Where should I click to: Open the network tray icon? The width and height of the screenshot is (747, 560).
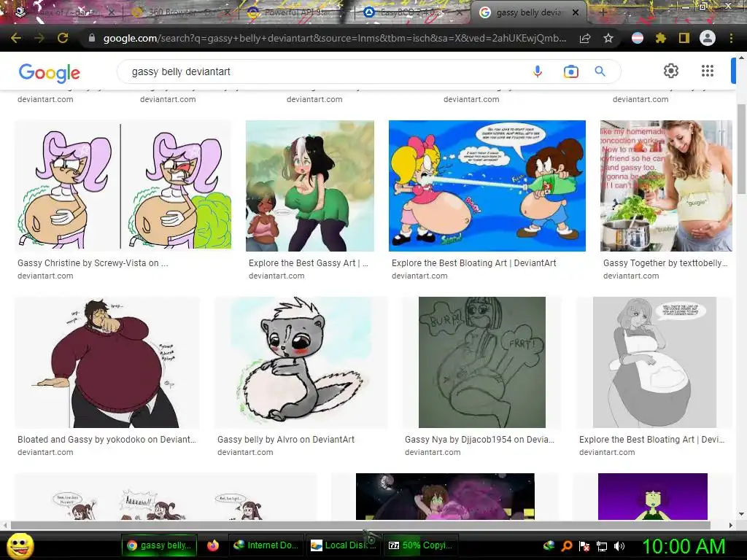(602, 545)
